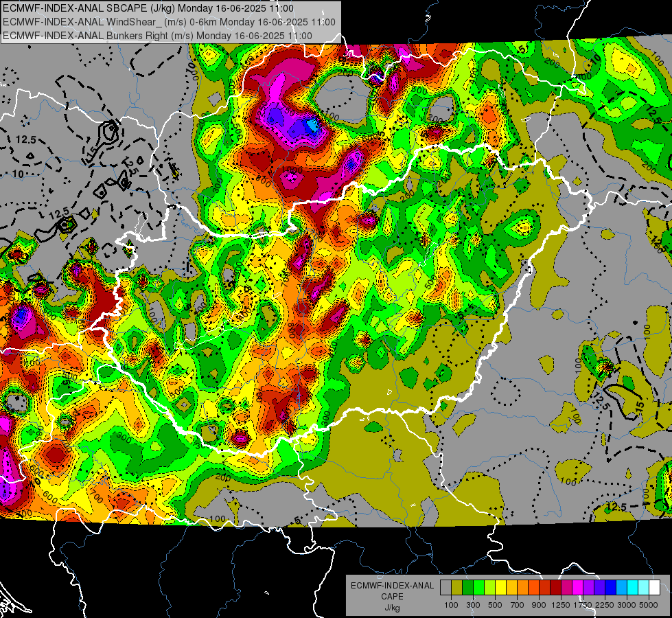Click the legend value 300
This screenshot has height=618, width=672.
[x=473, y=605]
